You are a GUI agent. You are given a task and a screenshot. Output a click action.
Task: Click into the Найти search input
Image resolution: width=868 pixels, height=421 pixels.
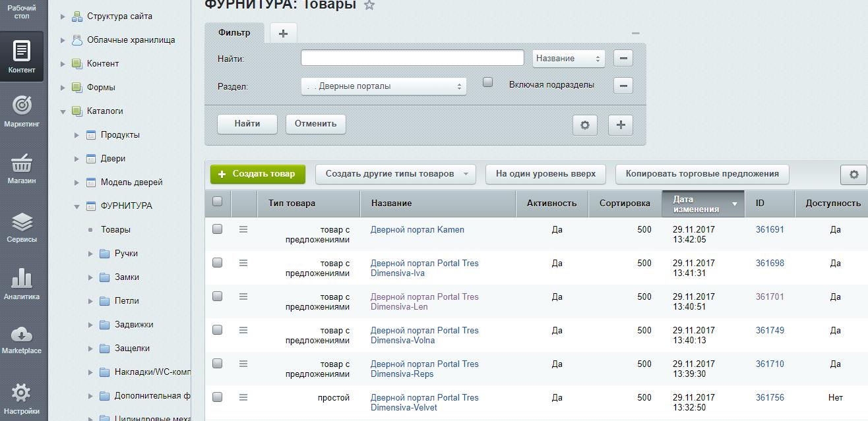(x=412, y=58)
